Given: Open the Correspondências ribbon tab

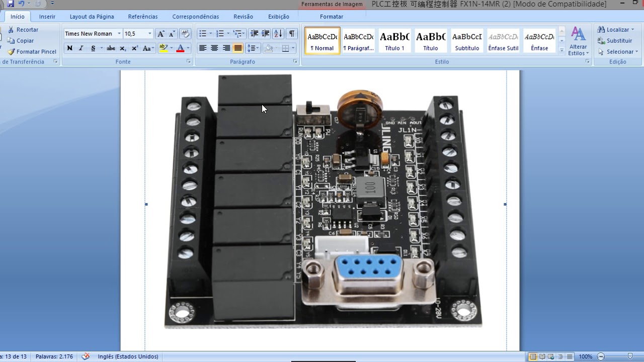Looking at the screenshot, I should (x=196, y=17).
